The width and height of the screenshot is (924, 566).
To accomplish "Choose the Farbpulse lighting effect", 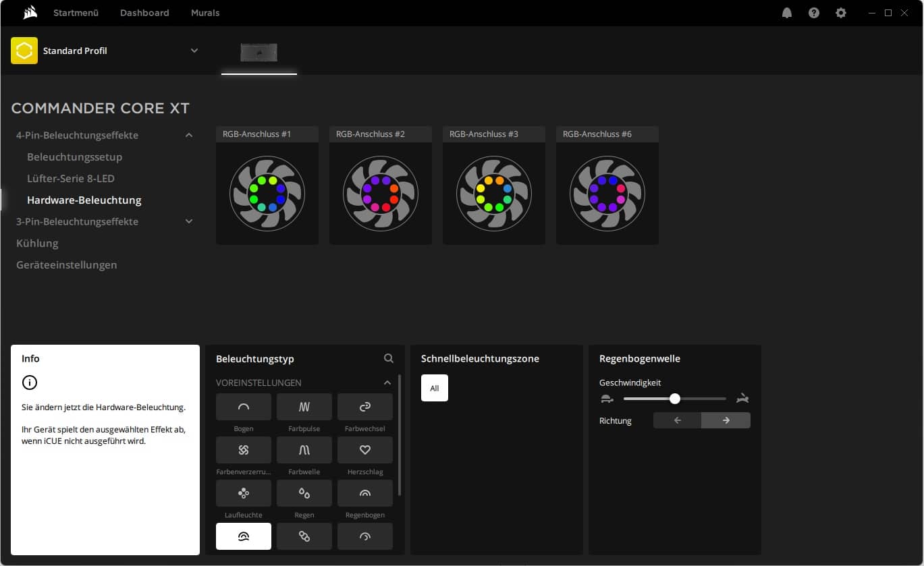I will 304,407.
